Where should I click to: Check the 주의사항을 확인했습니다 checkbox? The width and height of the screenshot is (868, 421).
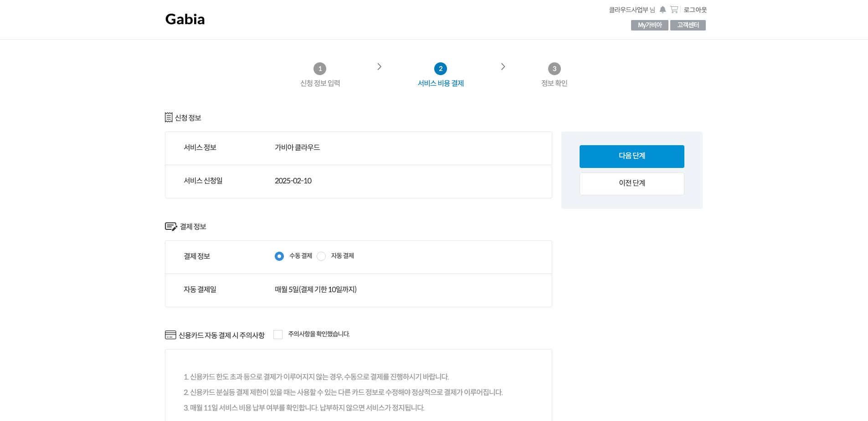[x=278, y=335]
